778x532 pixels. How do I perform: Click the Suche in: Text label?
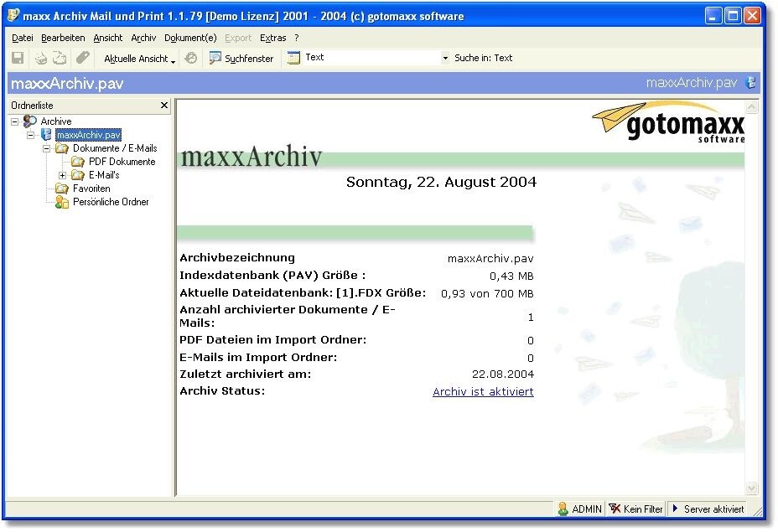(x=483, y=58)
